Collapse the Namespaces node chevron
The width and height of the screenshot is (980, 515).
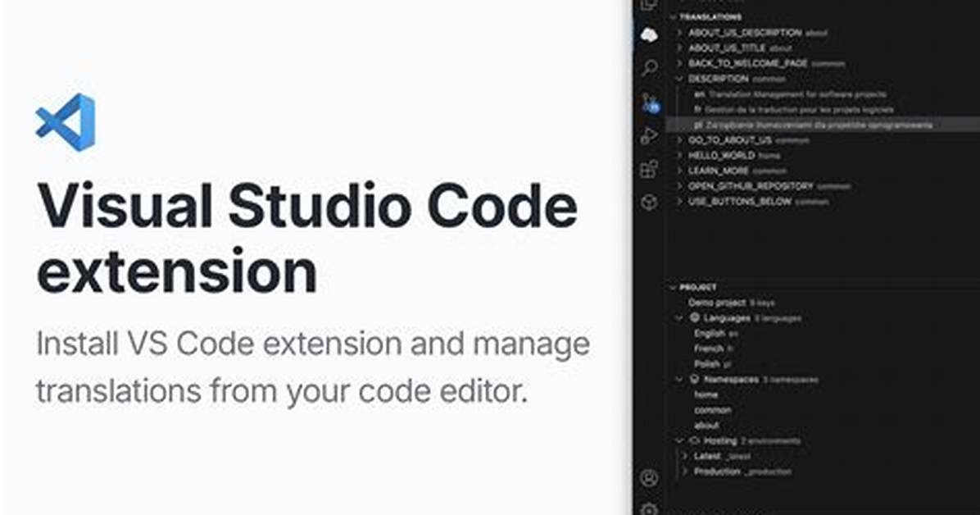pyautogui.click(x=680, y=379)
